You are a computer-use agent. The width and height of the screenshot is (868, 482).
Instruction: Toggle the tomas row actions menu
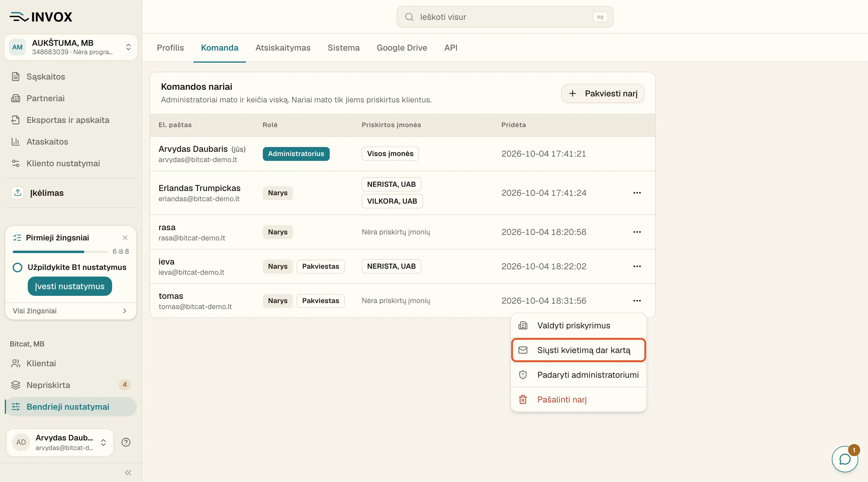pyautogui.click(x=637, y=301)
